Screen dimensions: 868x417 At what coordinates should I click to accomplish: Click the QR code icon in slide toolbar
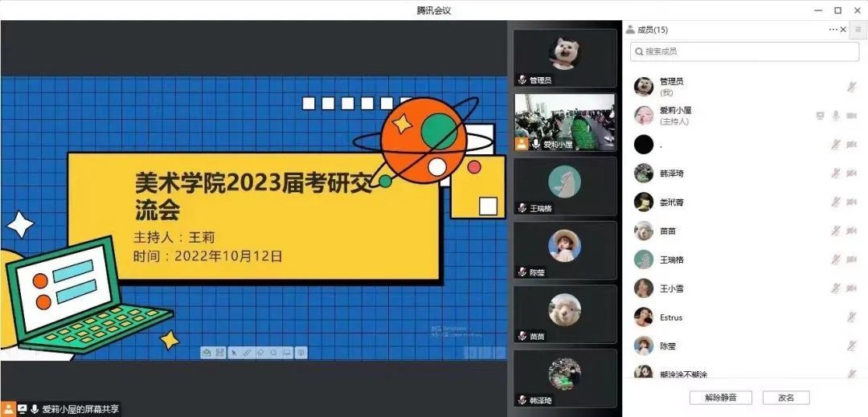(x=219, y=352)
